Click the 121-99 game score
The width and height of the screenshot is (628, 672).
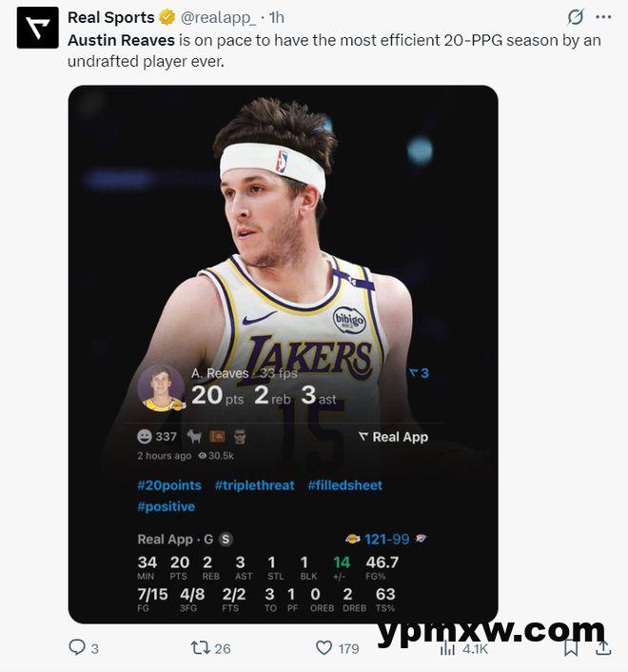click(x=387, y=539)
